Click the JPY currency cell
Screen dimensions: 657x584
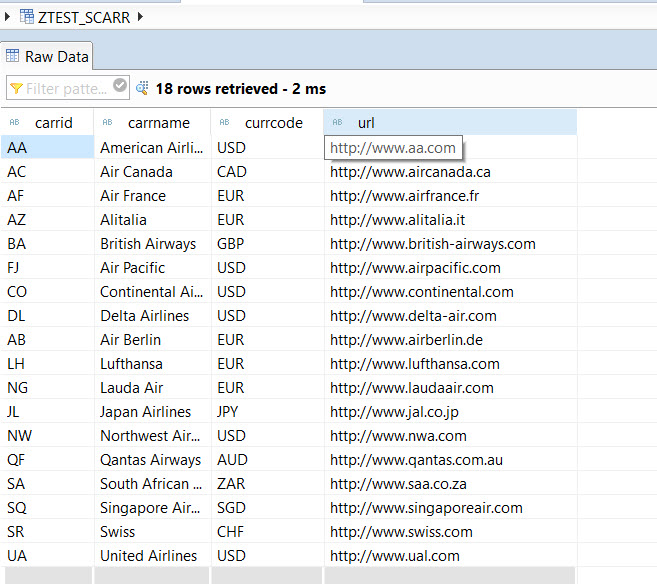(x=268, y=412)
